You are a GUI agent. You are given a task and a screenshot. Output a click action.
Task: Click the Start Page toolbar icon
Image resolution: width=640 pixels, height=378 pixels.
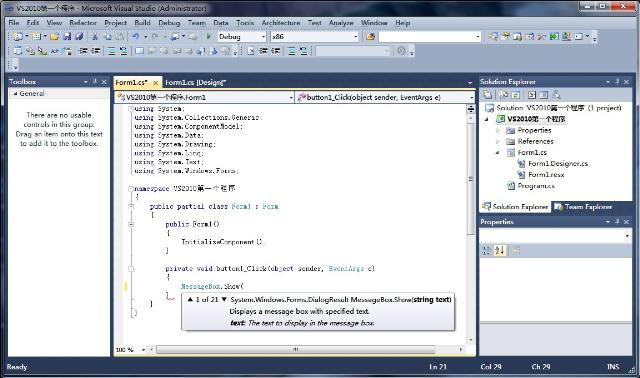pos(554,37)
